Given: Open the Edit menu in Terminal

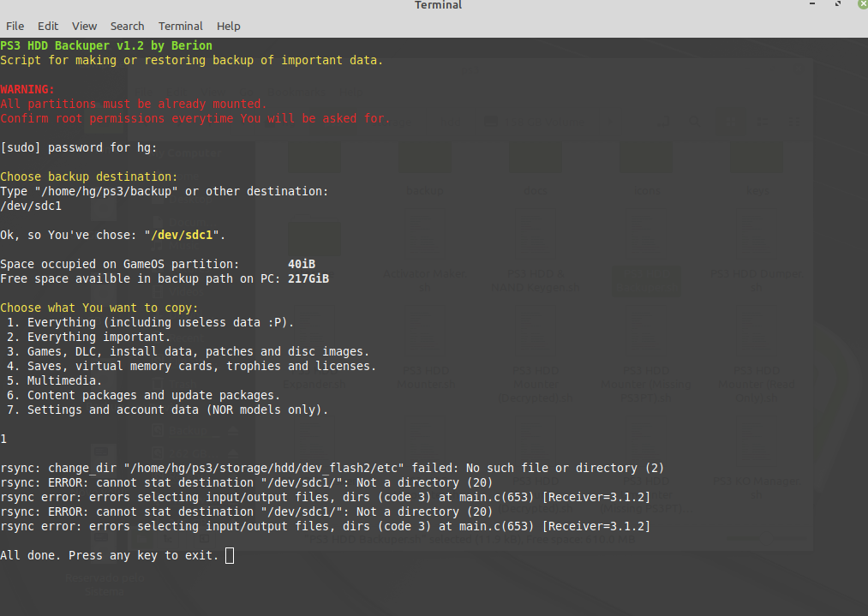Looking at the screenshot, I should pyautogui.click(x=48, y=26).
